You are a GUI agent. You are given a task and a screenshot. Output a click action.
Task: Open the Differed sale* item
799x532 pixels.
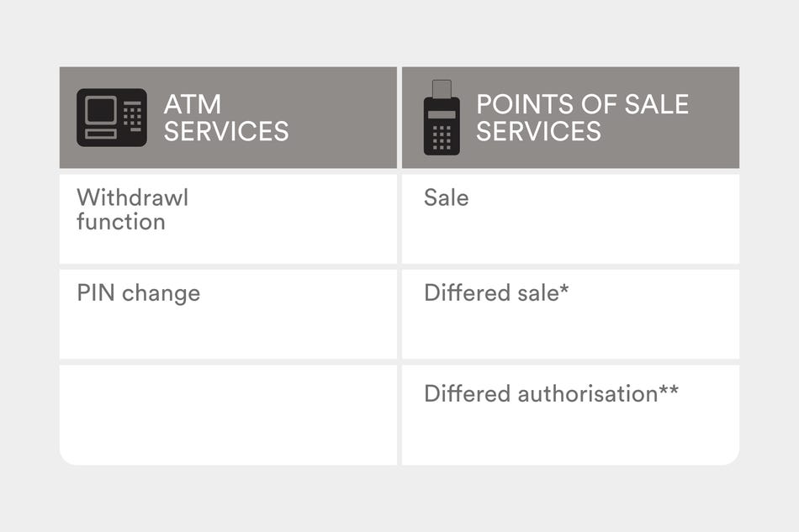[x=496, y=293]
